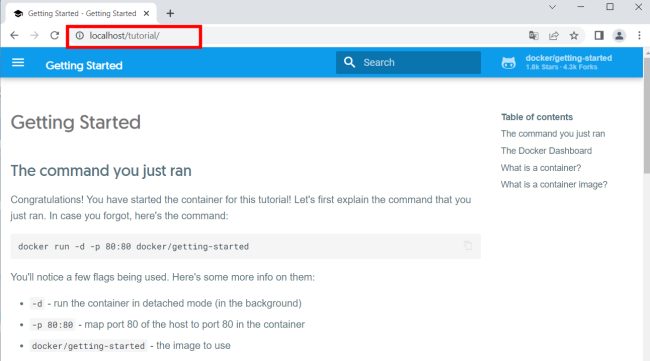Click the -d flag code label
The image size is (650, 361).
point(37,304)
